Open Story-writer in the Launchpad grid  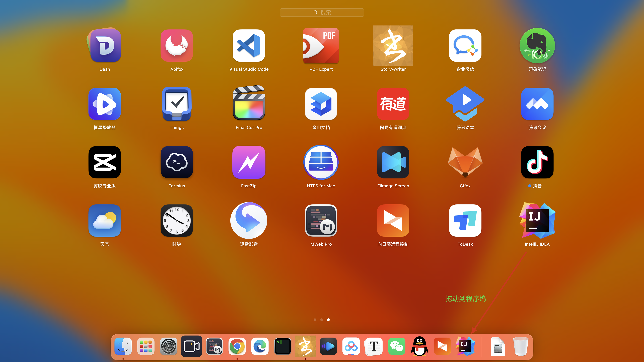393,45
